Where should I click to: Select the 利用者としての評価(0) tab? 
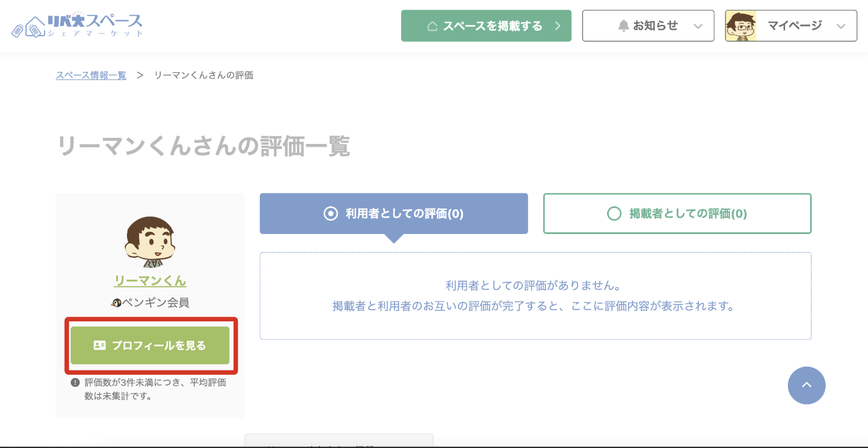pos(394,213)
